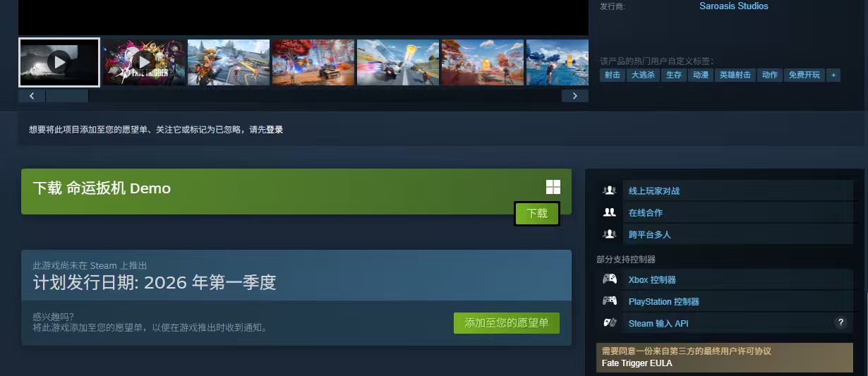Click the green 下载 button
Screen dimensions: 868x376
[537, 213]
